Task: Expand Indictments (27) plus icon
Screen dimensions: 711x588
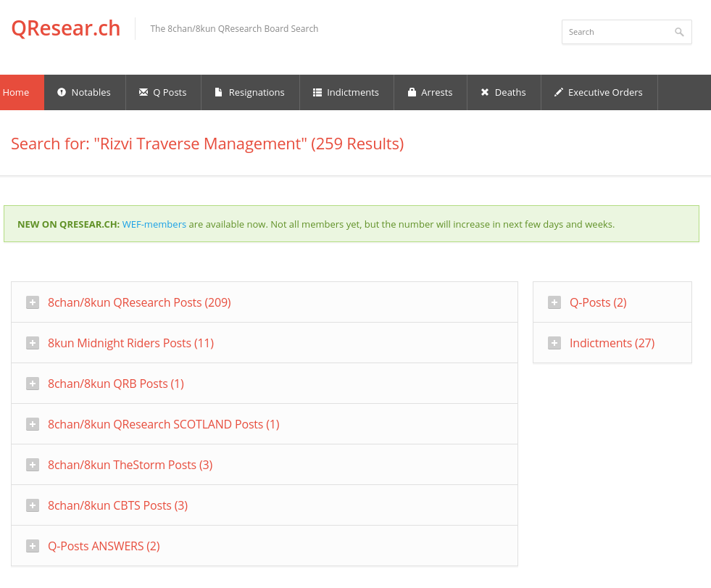Action: tap(554, 343)
